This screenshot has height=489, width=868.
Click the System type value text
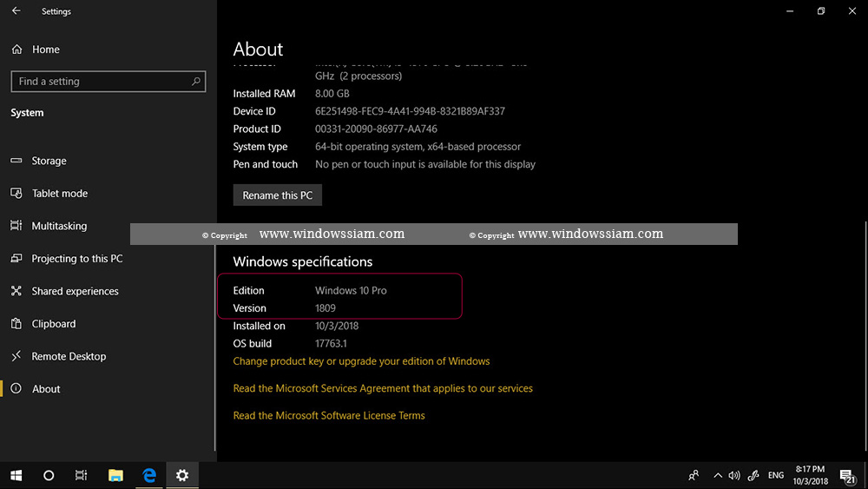[418, 147]
